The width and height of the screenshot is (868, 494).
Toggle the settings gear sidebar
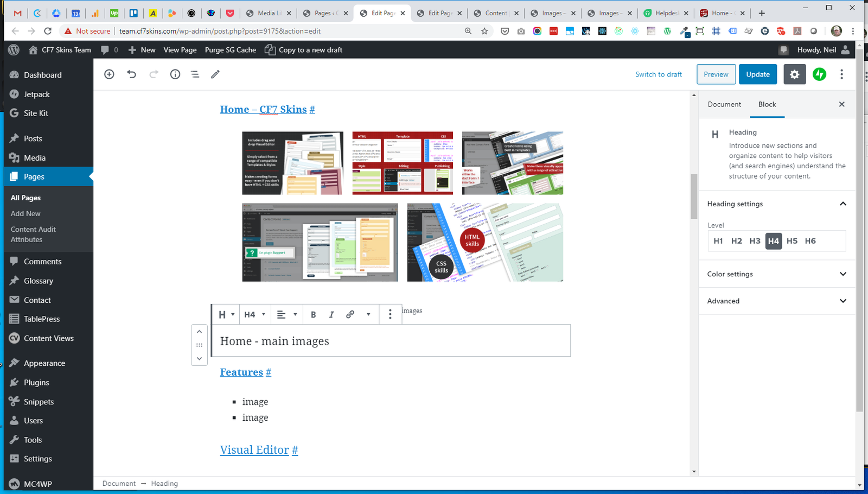click(794, 74)
